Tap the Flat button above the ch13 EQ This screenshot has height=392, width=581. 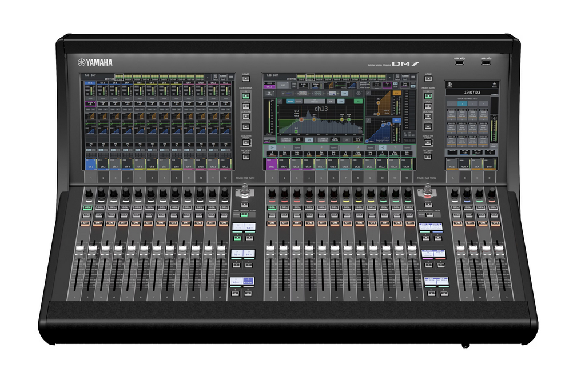pyautogui.click(x=331, y=101)
